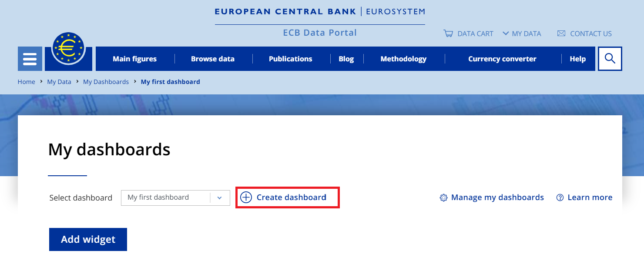Click the dropdown arrow showing My first dashboard
This screenshot has height=261, width=644.
pyautogui.click(x=219, y=197)
